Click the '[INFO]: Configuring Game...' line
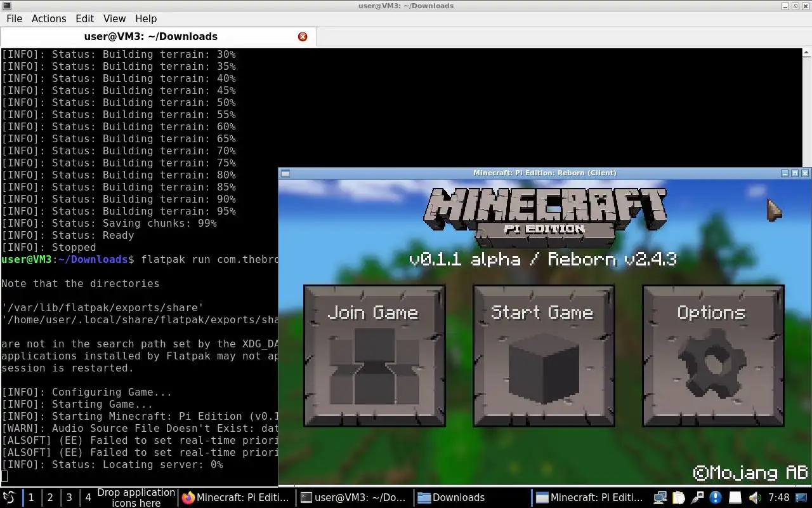Viewport: 812px width, 508px height. (x=87, y=392)
